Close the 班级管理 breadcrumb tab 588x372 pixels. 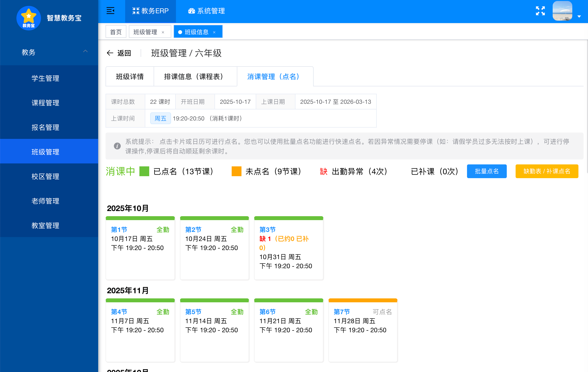point(163,32)
